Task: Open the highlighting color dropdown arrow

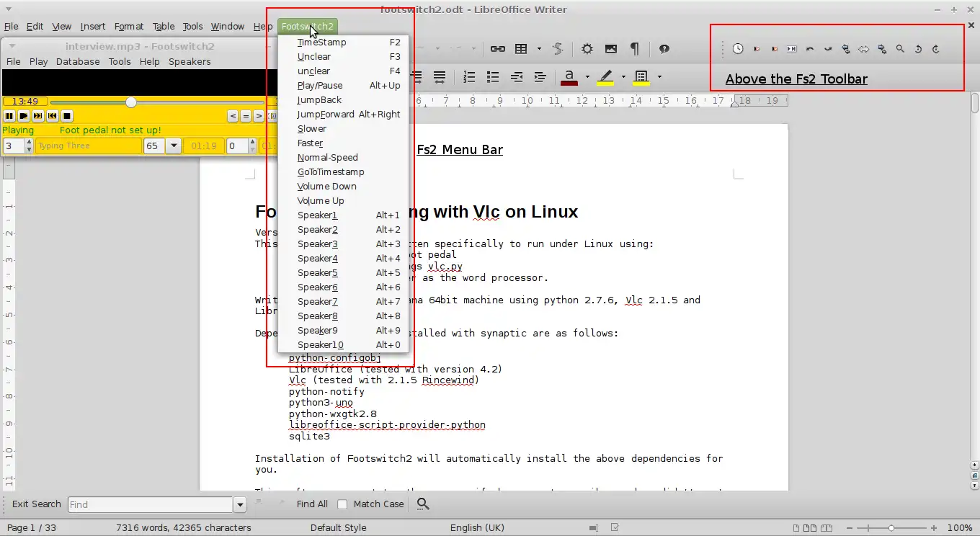Action: pyautogui.click(x=623, y=76)
